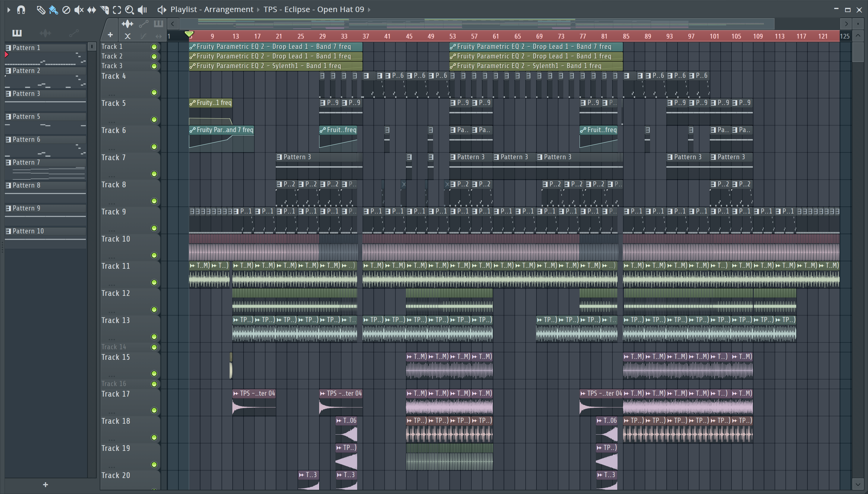
Task: Show patterns in picker with piano icon
Action: [17, 33]
